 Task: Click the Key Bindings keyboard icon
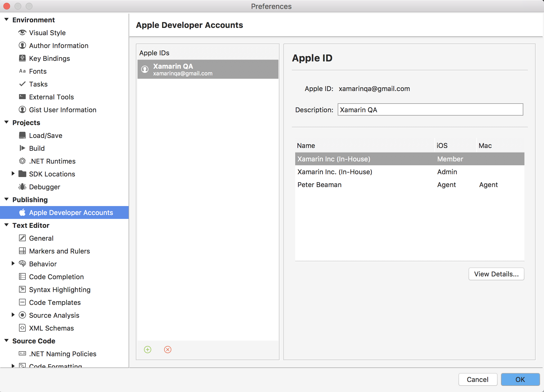pyautogui.click(x=22, y=58)
